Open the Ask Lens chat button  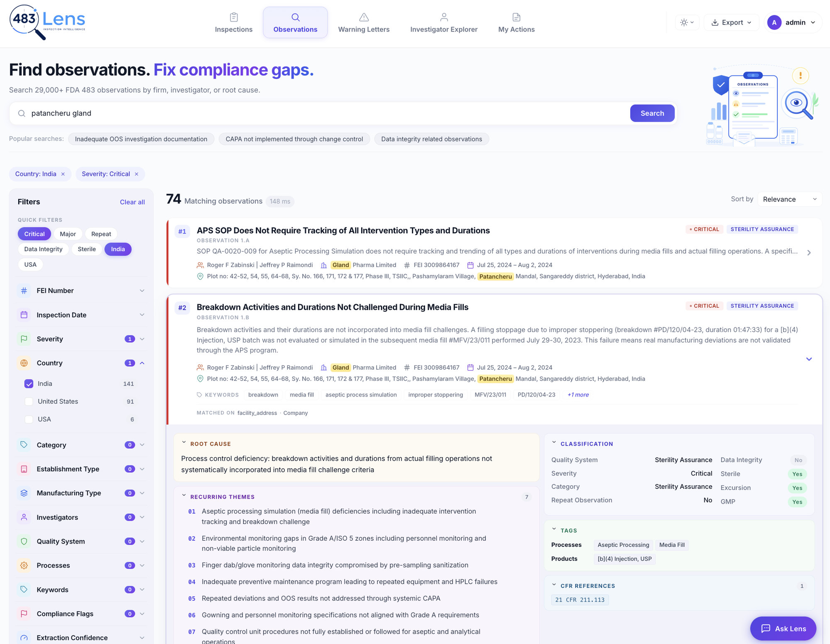pos(783,629)
